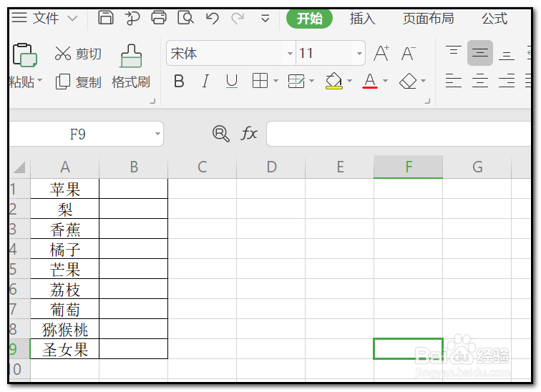Open the 页面布局 tab
The image size is (541, 392).
click(x=428, y=19)
